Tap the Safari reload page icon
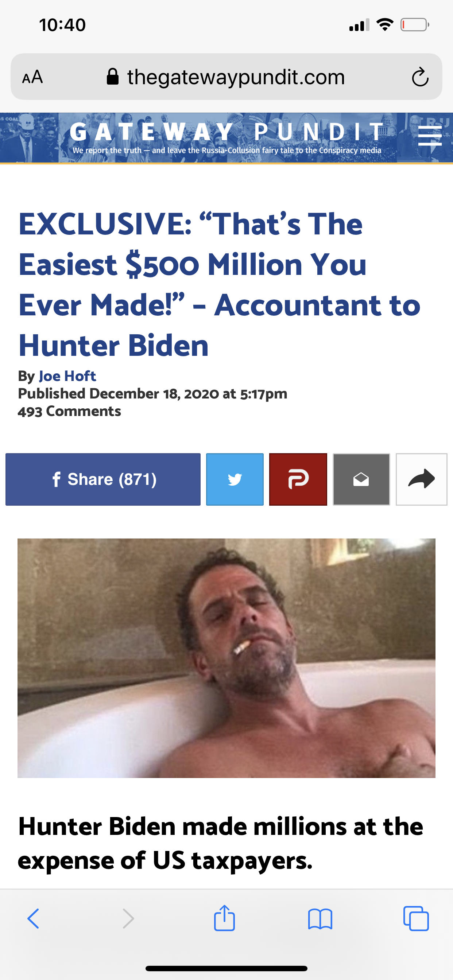Image resolution: width=453 pixels, height=980 pixels. [420, 77]
